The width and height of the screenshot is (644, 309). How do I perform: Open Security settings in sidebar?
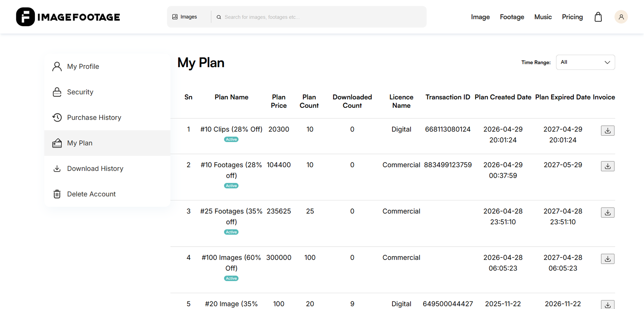(x=107, y=92)
